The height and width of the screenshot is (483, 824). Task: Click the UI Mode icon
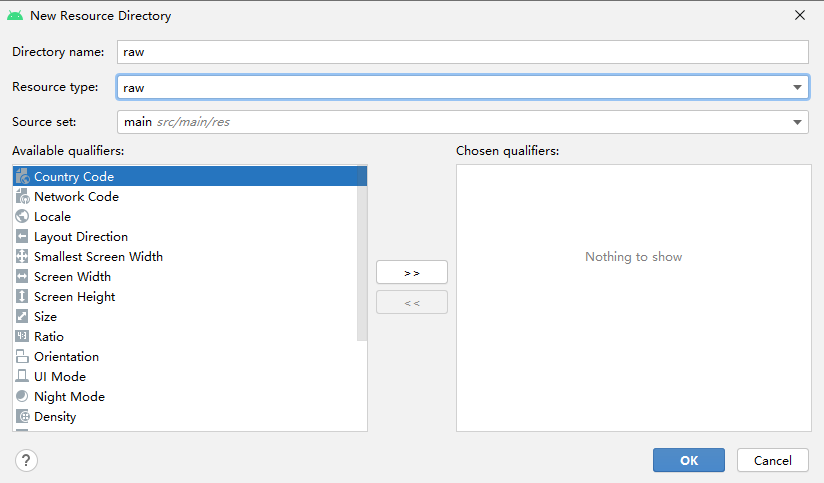coord(23,377)
